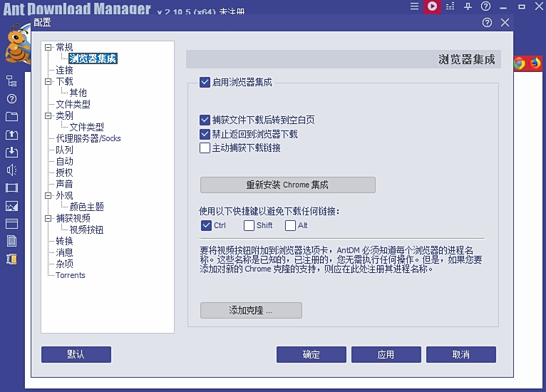Disable the 启用浏览器集成 checkbox

tap(205, 82)
